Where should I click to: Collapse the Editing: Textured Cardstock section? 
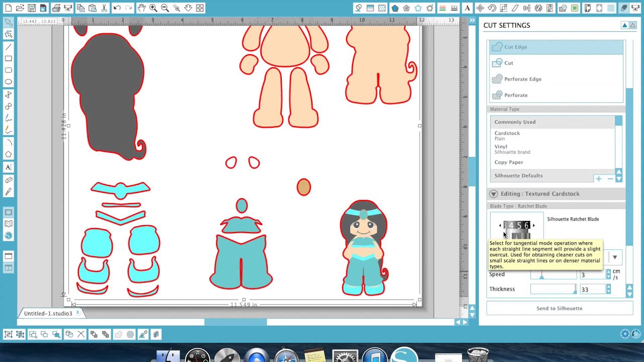tap(494, 194)
